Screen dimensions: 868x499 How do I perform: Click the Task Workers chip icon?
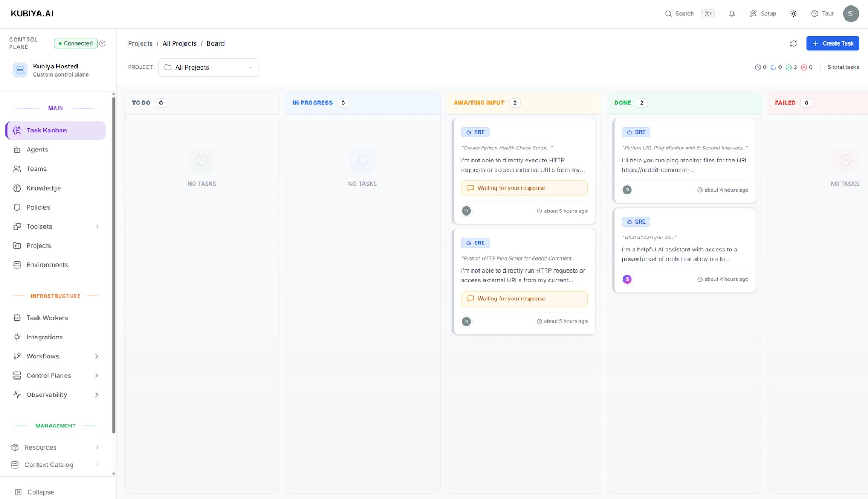point(17,318)
